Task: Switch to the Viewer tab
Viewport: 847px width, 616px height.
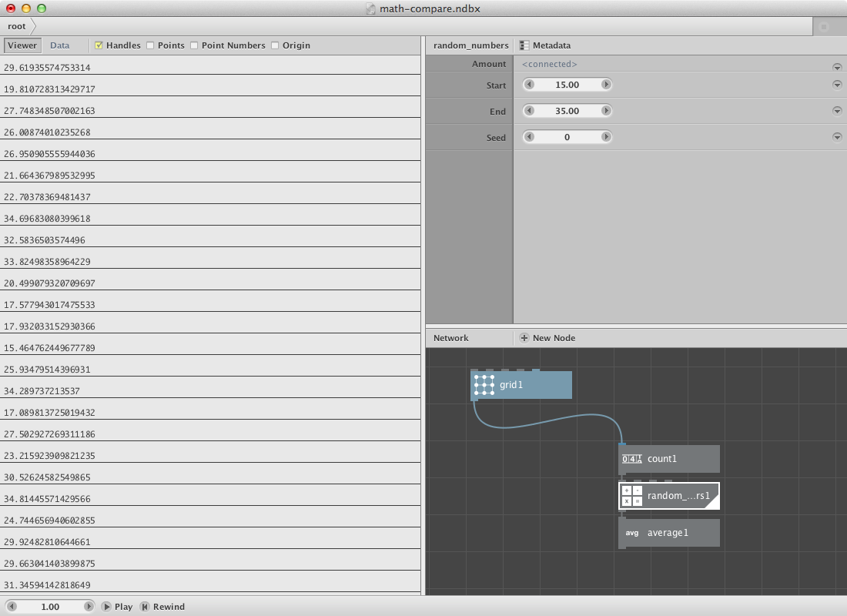Action: click(22, 45)
